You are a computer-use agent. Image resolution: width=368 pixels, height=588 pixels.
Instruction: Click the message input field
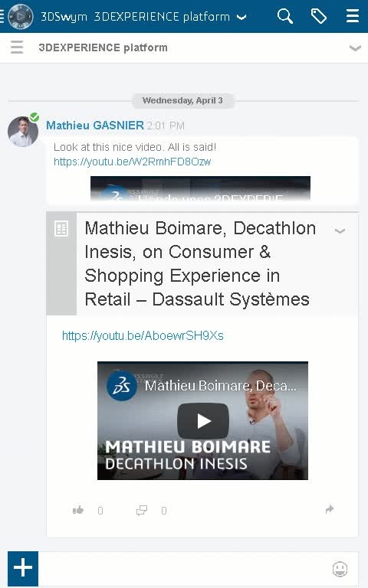coord(184,569)
